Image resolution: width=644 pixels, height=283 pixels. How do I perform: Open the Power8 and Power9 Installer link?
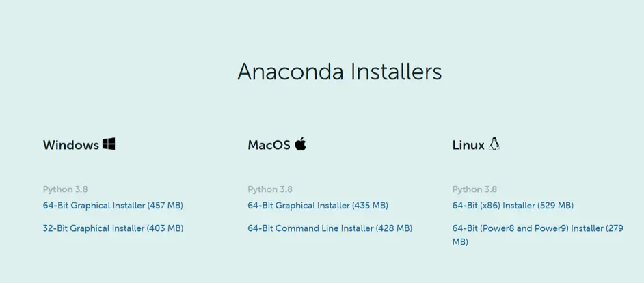pyautogui.click(x=537, y=228)
